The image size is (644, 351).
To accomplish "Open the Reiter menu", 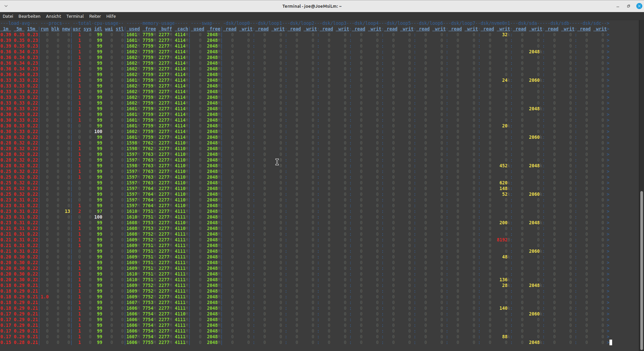I will click(x=95, y=16).
